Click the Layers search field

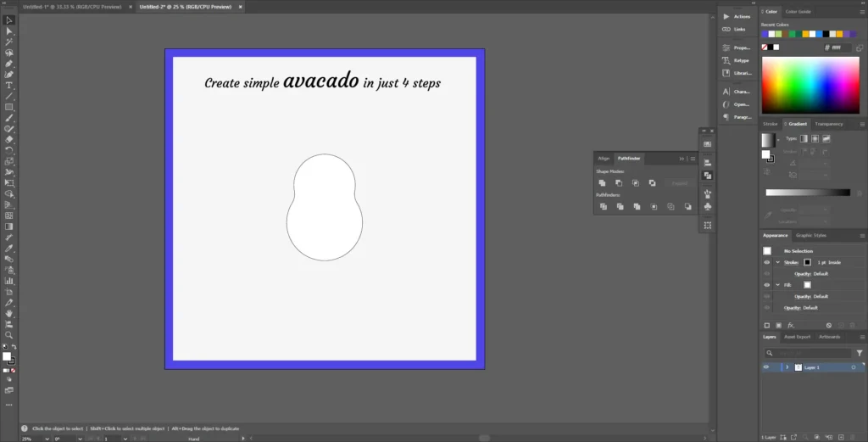(x=809, y=353)
